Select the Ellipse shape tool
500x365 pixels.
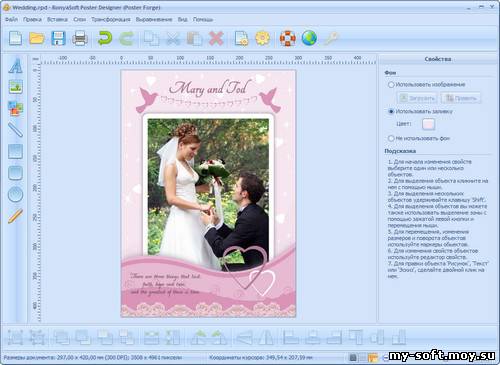(x=15, y=194)
